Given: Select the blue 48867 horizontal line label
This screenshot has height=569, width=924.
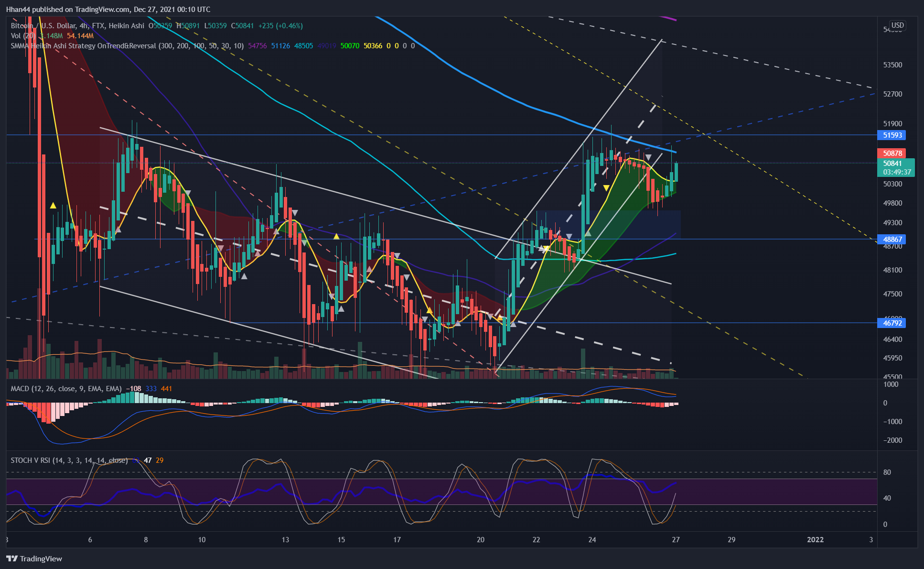Looking at the screenshot, I should click(x=892, y=240).
